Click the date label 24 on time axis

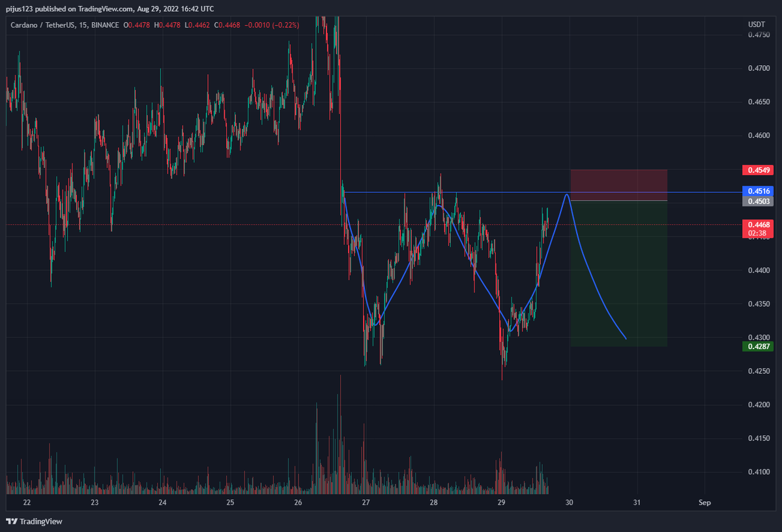coord(162,503)
